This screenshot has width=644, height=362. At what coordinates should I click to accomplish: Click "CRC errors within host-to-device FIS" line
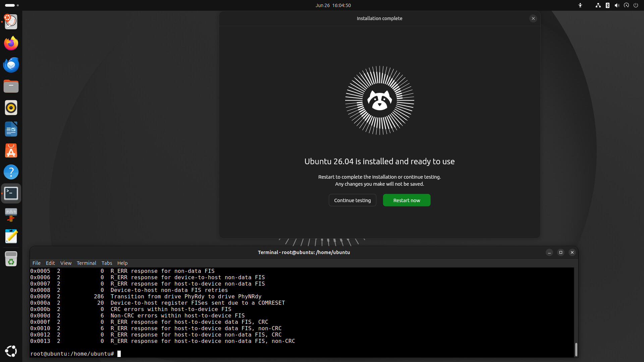pos(171,309)
